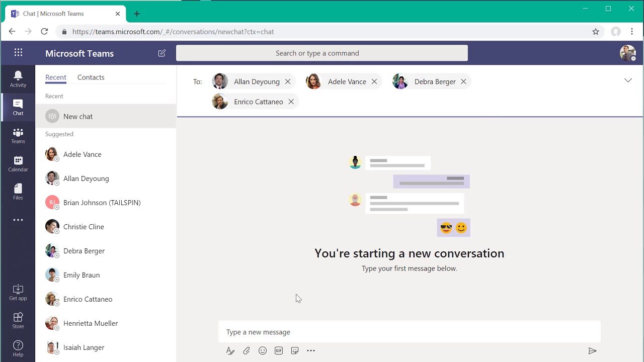
Task: Click the Microsoft Teams title text
Action: (x=79, y=53)
